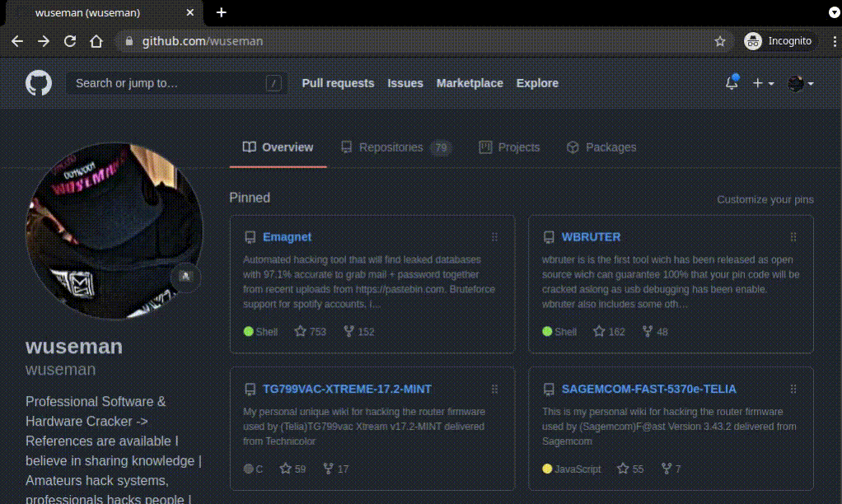The height and width of the screenshot is (504, 842).
Task: Select the Projects tab grid icon
Action: (x=485, y=147)
